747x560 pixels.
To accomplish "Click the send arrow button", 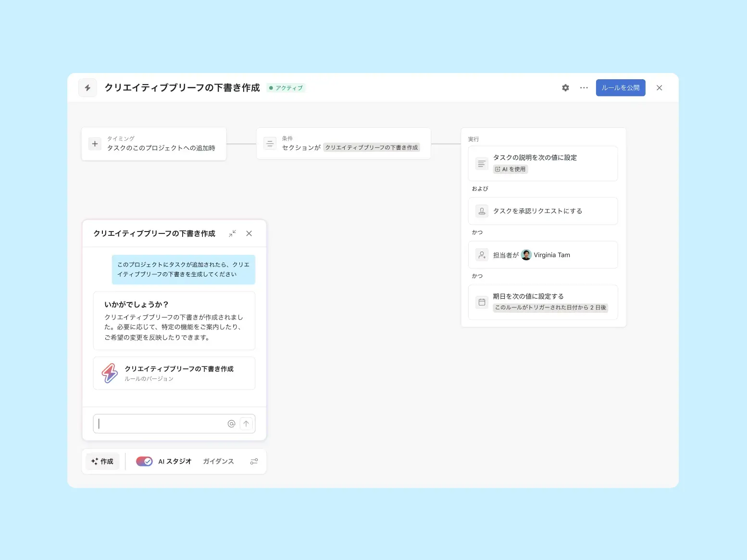I will tap(246, 424).
